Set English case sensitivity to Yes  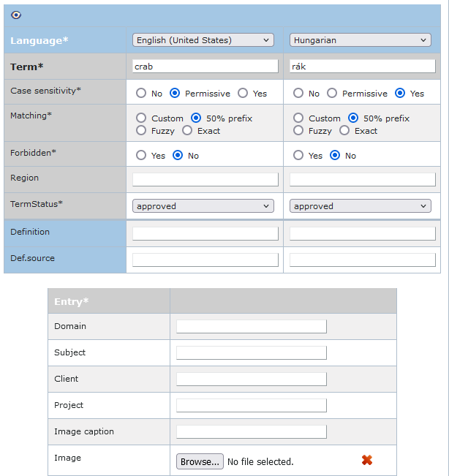click(x=243, y=94)
